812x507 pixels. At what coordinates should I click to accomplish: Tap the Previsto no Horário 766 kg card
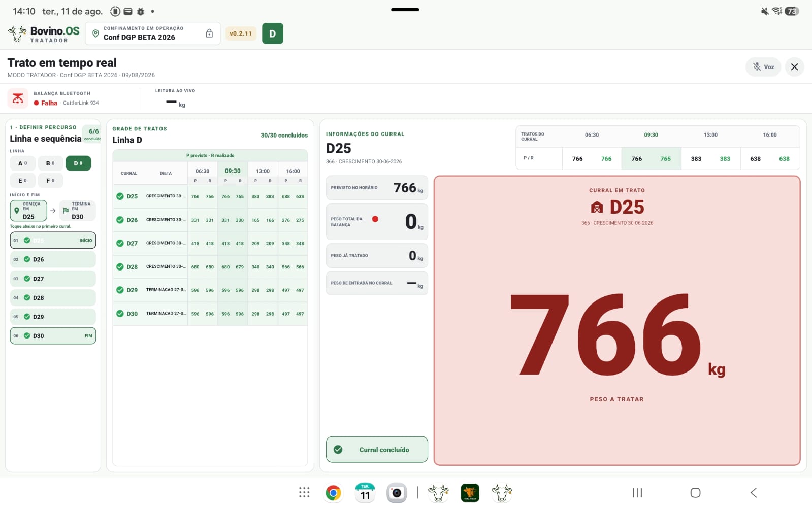click(x=377, y=188)
